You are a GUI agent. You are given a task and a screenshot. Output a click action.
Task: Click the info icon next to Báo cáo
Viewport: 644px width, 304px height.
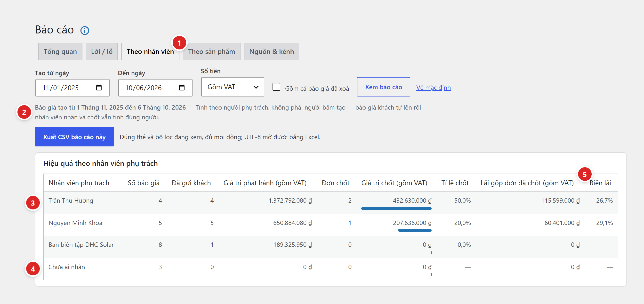point(84,31)
